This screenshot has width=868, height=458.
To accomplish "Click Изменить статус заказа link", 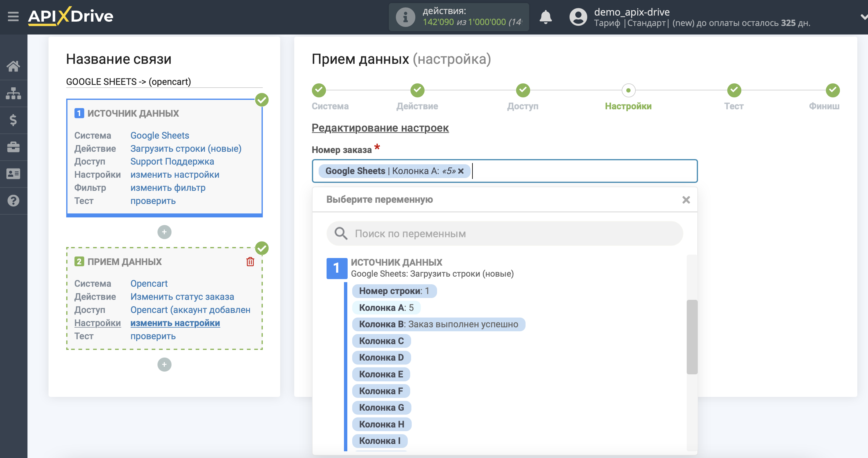I will (x=182, y=296).
